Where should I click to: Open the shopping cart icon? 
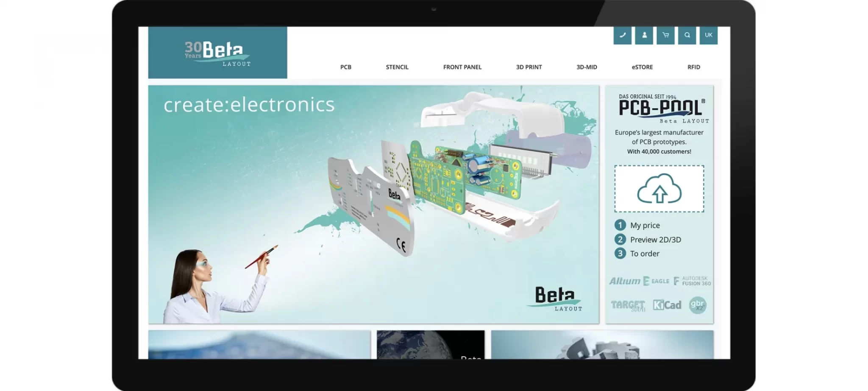click(665, 35)
